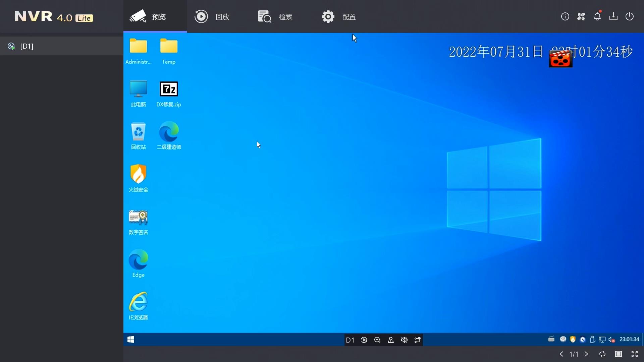Enable digital zoom in D1 toolbar

pos(377,340)
